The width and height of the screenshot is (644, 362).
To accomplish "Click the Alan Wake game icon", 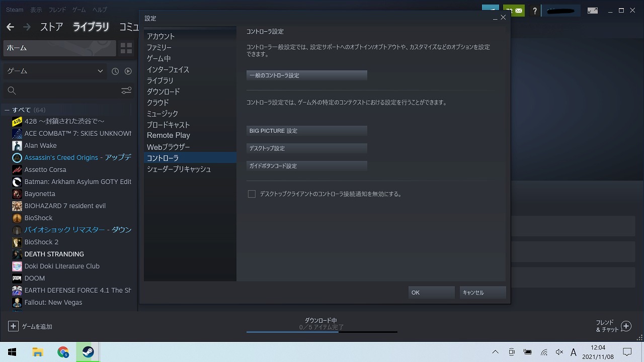I will [x=17, y=145].
